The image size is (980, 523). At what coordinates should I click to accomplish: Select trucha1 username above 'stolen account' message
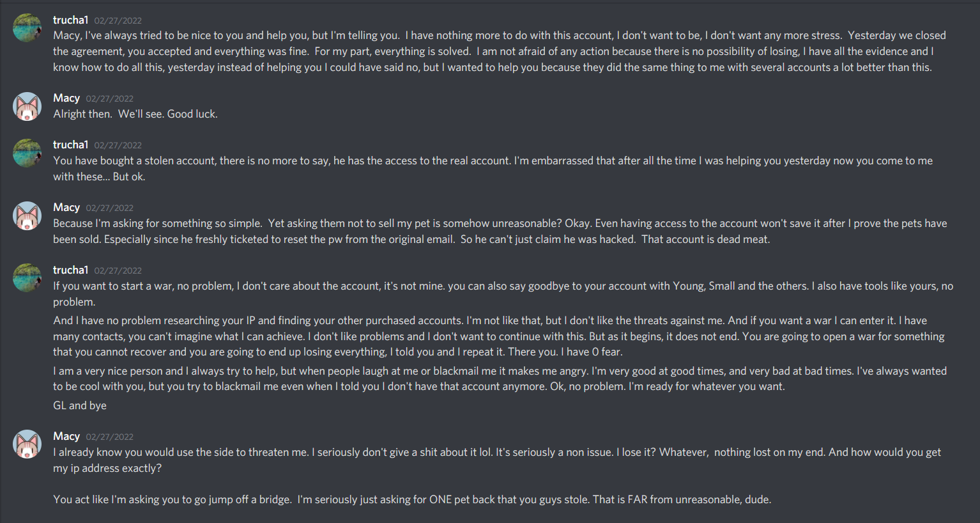click(70, 144)
